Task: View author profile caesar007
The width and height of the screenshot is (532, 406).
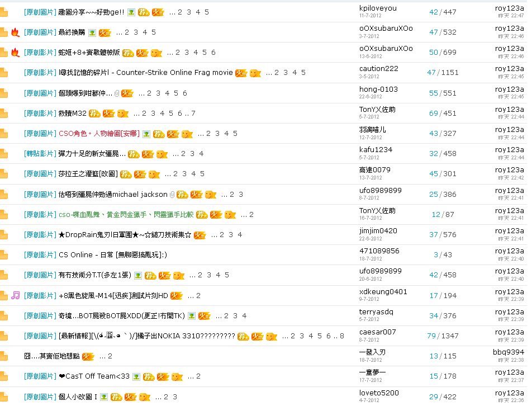Action: pyautogui.click(x=378, y=332)
